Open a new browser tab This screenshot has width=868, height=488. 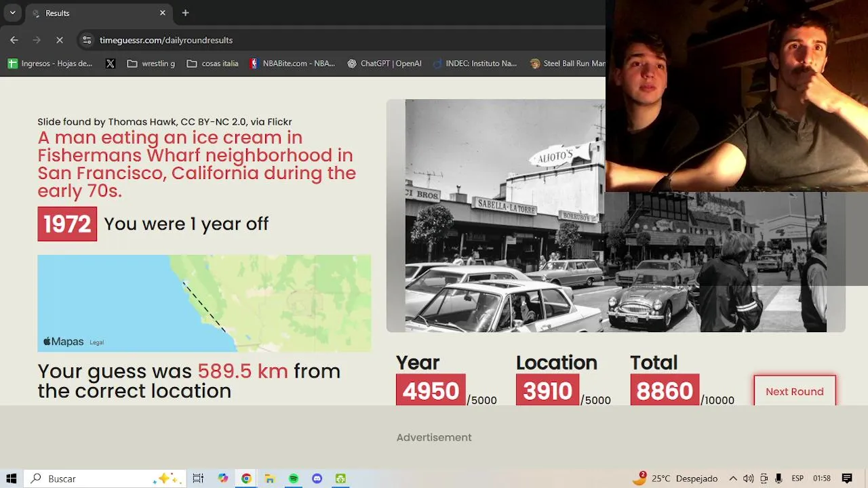pos(185,13)
